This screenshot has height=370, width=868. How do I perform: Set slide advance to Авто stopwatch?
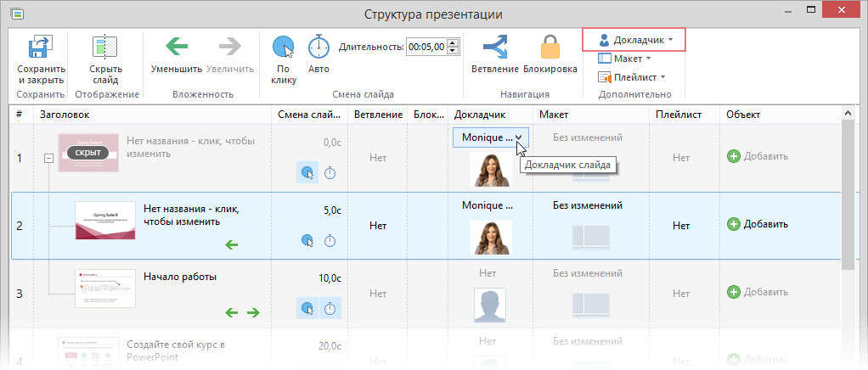(x=318, y=47)
